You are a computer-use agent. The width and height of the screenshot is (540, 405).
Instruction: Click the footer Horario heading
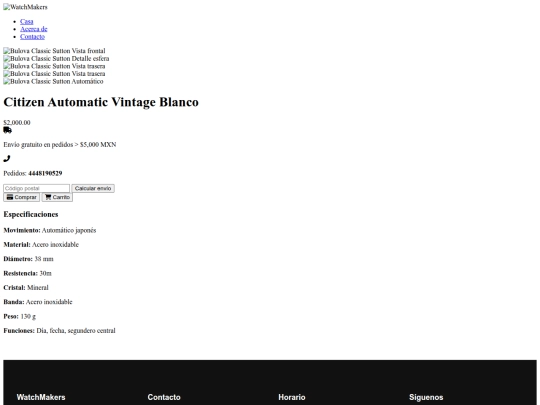coord(292,397)
